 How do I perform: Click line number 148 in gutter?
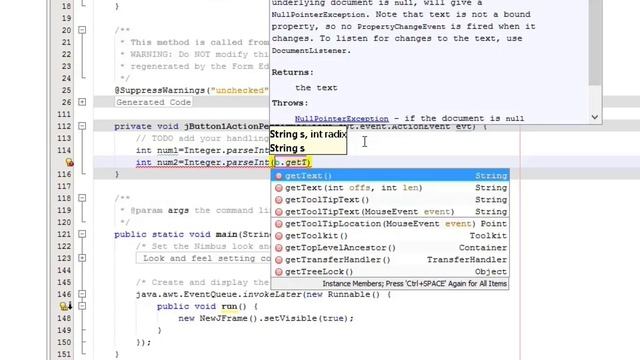[64, 318]
